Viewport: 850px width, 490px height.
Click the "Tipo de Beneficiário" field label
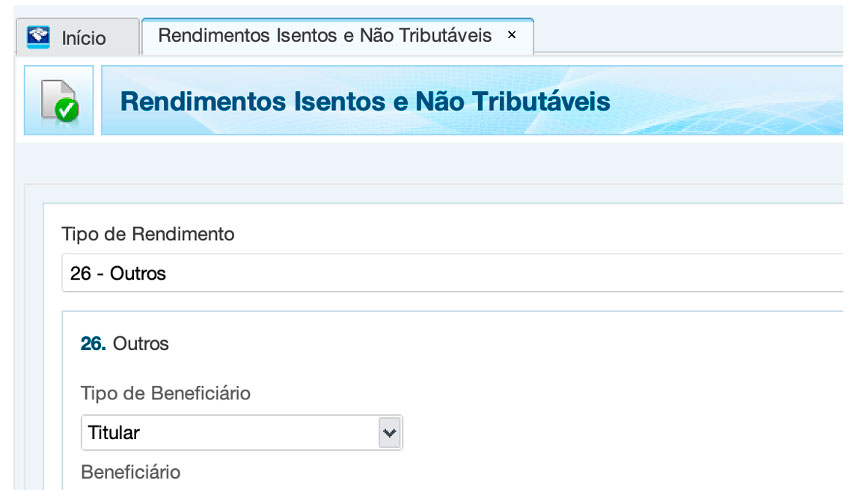tap(165, 393)
